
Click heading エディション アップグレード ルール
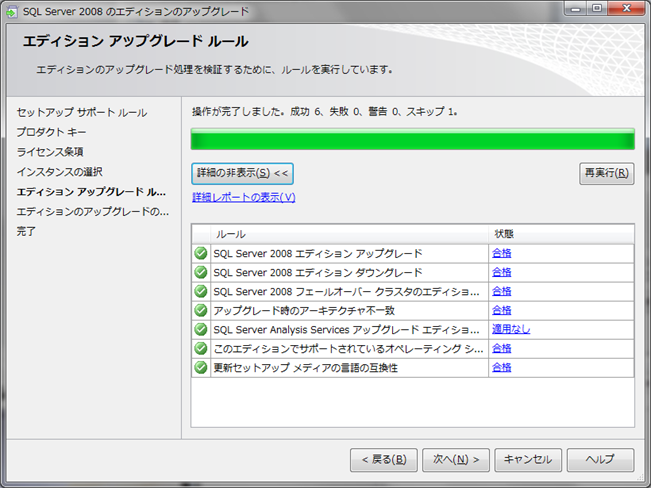click(x=135, y=41)
